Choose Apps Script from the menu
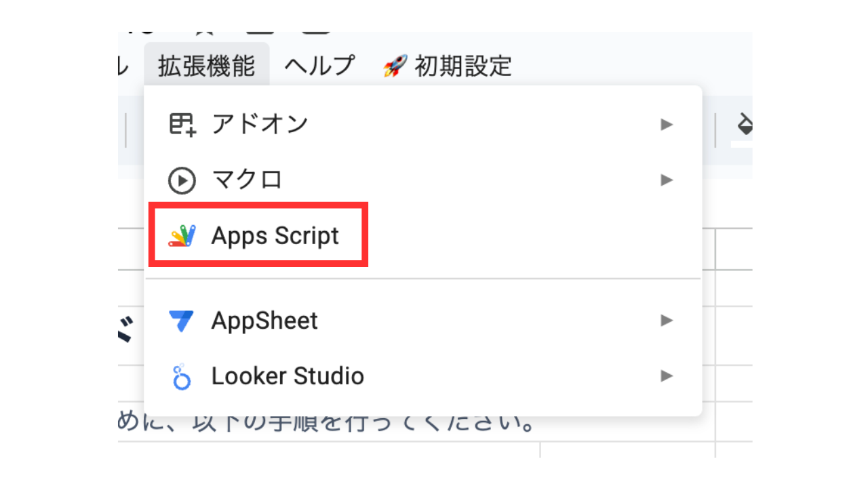The image size is (868, 488). point(423,236)
